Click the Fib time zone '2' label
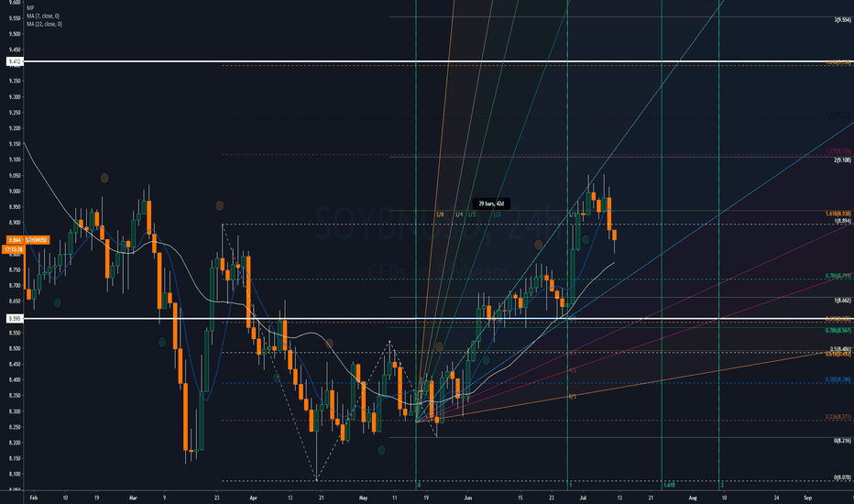Screen dimensions: 854x504 (722, 485)
